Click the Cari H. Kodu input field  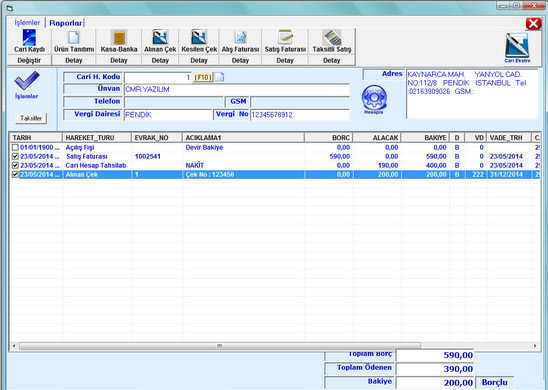[x=158, y=77]
